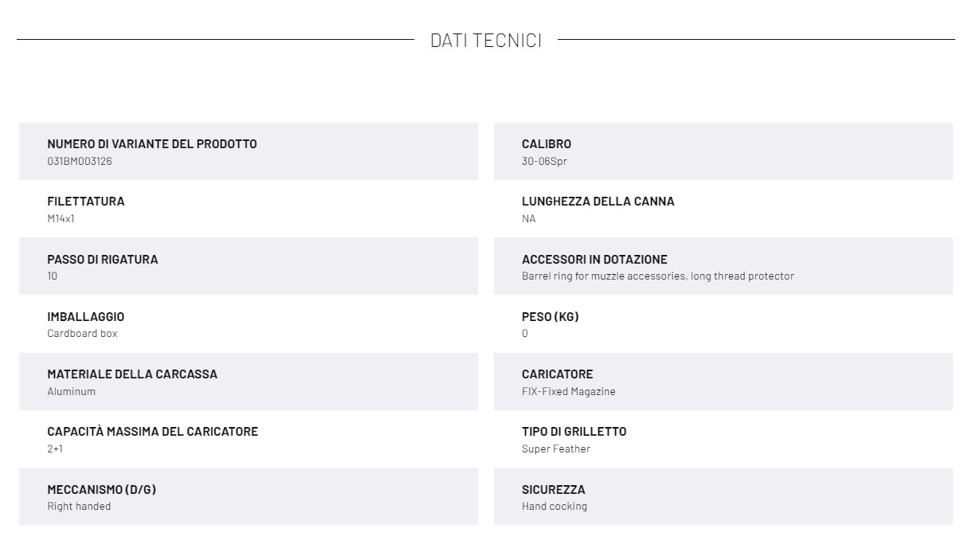Click the FIX-Fixed Magazine value
Image resolution: width=968 pixels, height=560 pixels.
pyautogui.click(x=569, y=391)
